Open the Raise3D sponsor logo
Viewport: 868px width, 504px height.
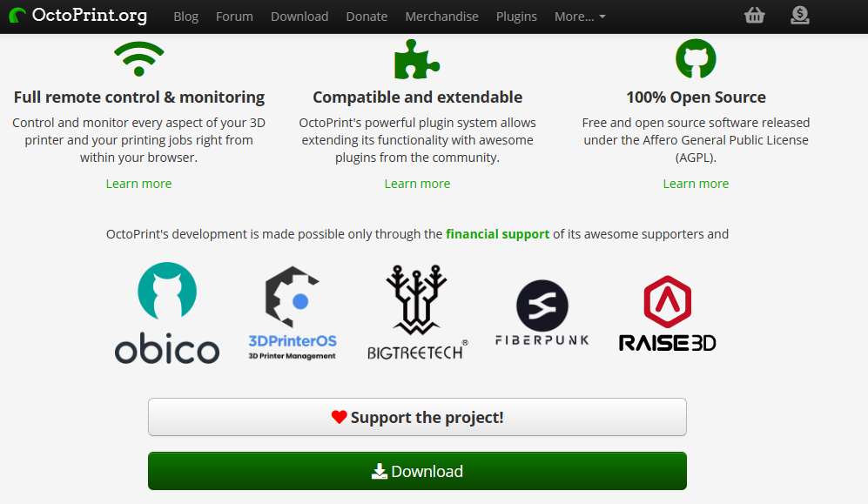pos(667,313)
